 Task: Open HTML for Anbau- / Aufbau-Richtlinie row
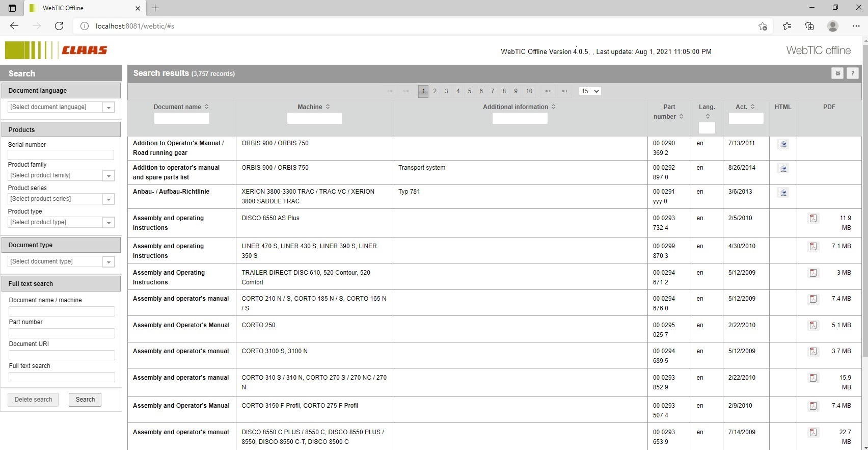pyautogui.click(x=783, y=193)
